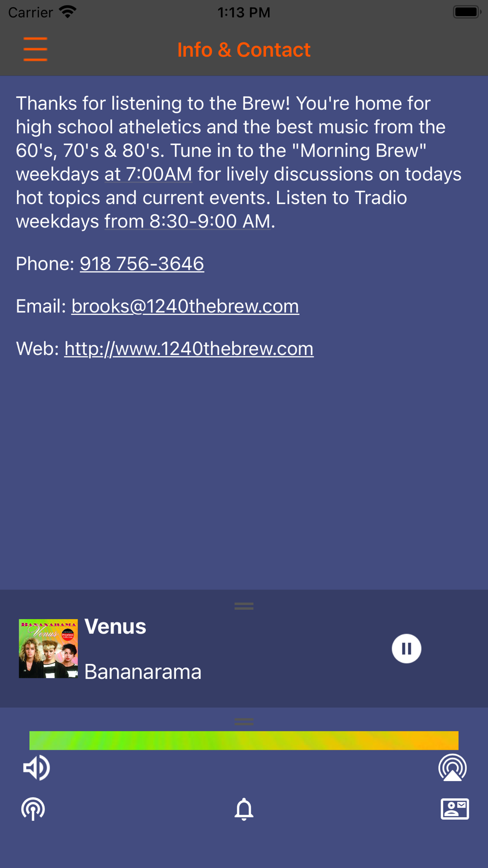Viewport: 488px width, 868px height.
Task: Tap the Venus song title
Action: 115,626
